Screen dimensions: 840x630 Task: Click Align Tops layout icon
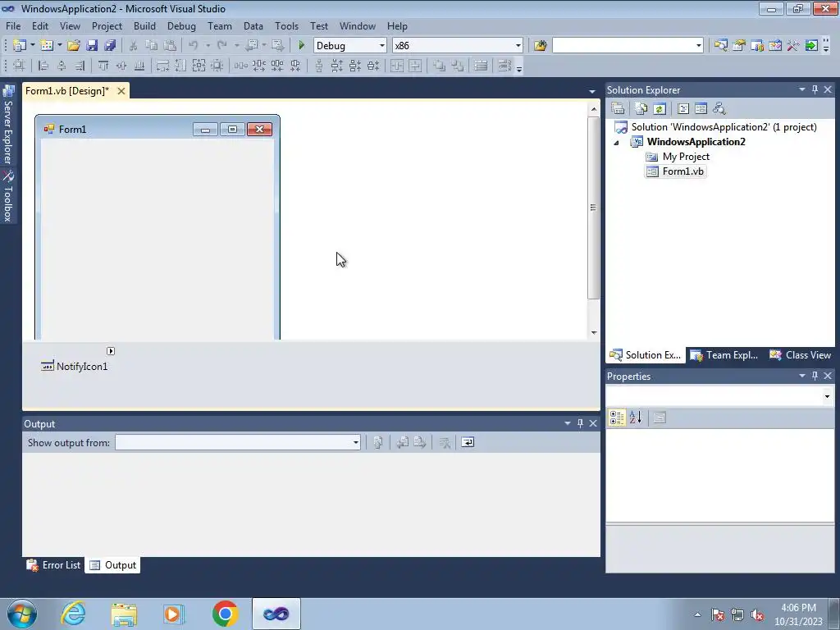click(103, 66)
